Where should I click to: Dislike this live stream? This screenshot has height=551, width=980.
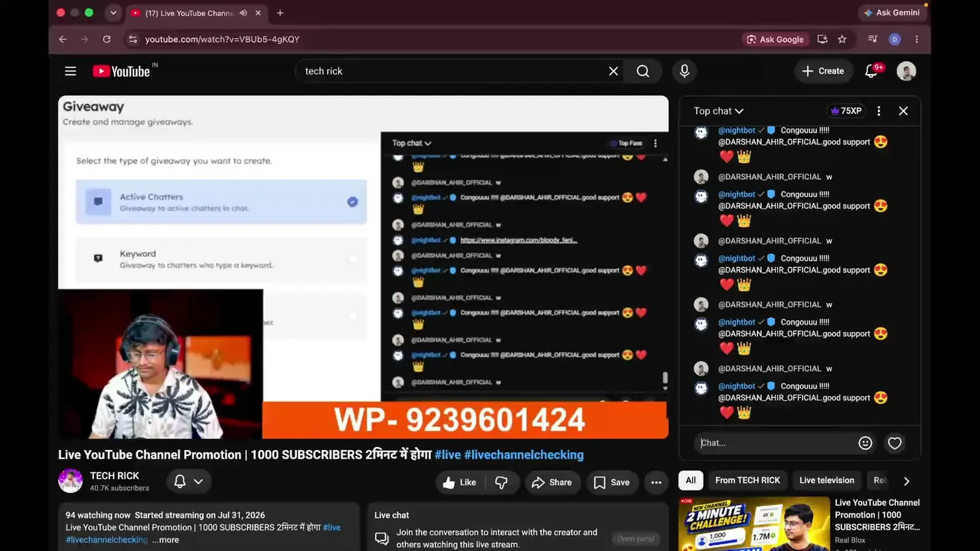tap(501, 482)
